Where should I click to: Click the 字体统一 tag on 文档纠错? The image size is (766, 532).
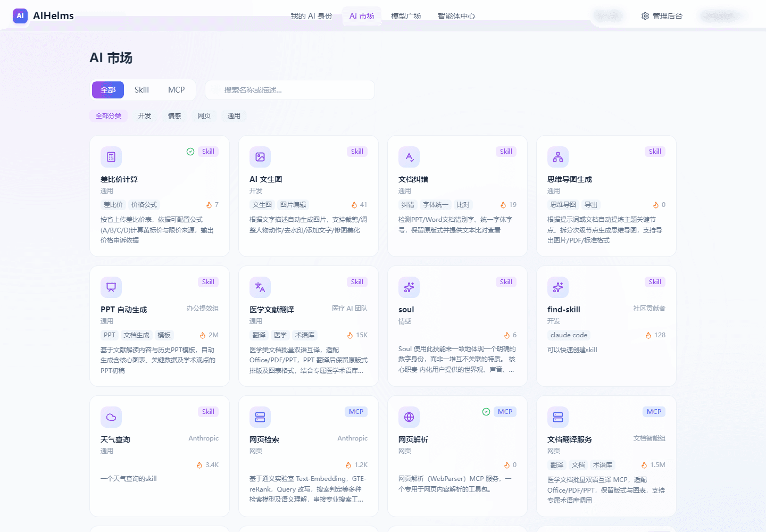click(436, 205)
